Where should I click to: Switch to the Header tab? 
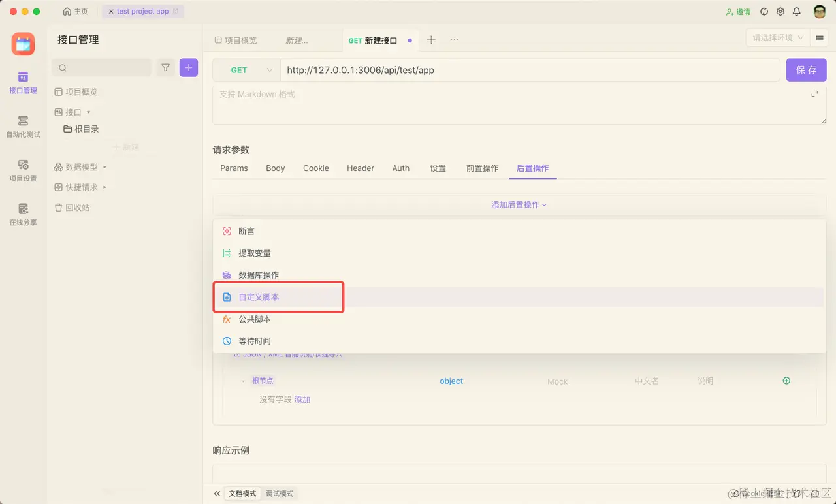[x=361, y=168]
